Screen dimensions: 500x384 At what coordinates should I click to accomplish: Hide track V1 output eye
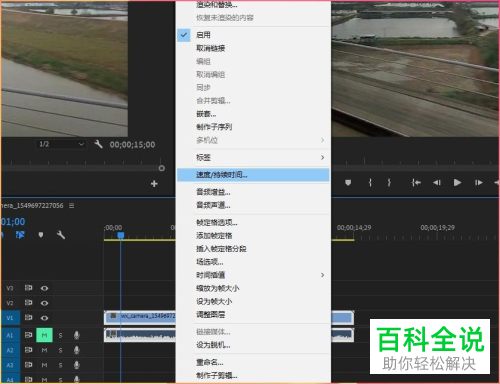44,318
